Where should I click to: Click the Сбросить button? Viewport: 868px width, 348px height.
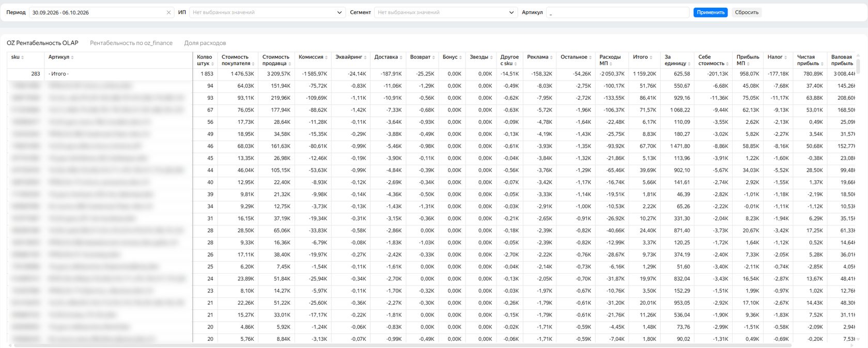click(x=747, y=12)
